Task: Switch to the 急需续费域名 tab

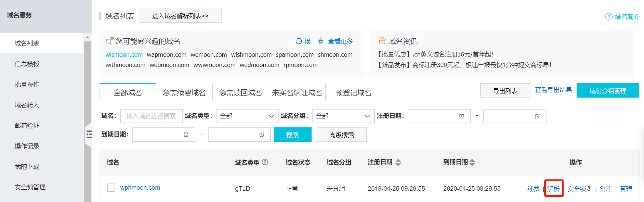Action: click(184, 92)
